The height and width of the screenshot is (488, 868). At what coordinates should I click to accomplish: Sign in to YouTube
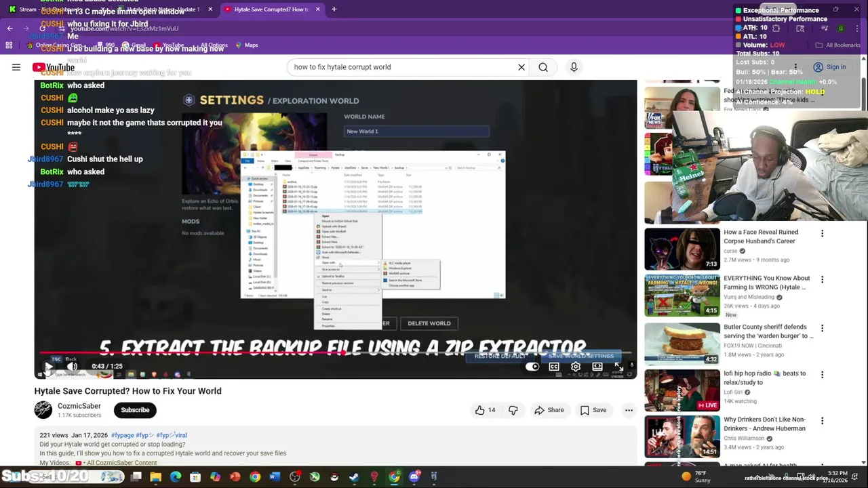[x=829, y=67]
